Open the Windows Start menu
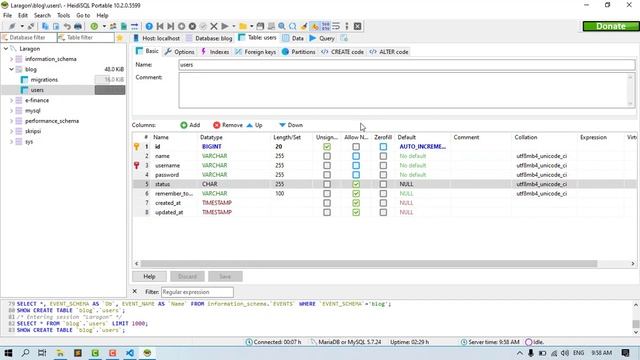Screen dimensions: 640x360 click(x=8, y=353)
